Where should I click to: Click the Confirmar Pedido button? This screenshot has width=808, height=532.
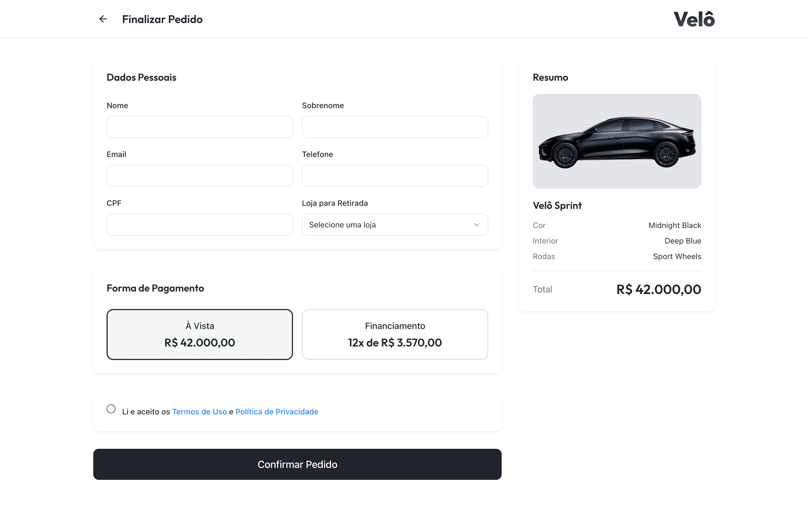297,464
